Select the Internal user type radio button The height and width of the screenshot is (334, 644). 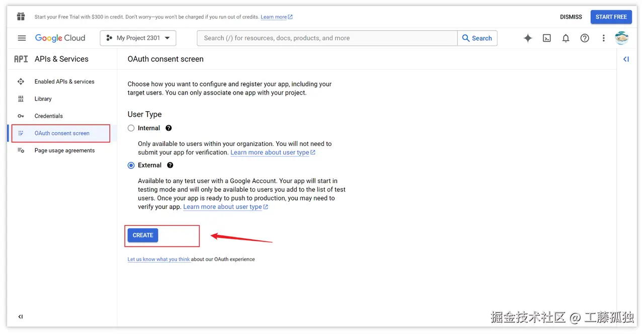click(x=131, y=128)
